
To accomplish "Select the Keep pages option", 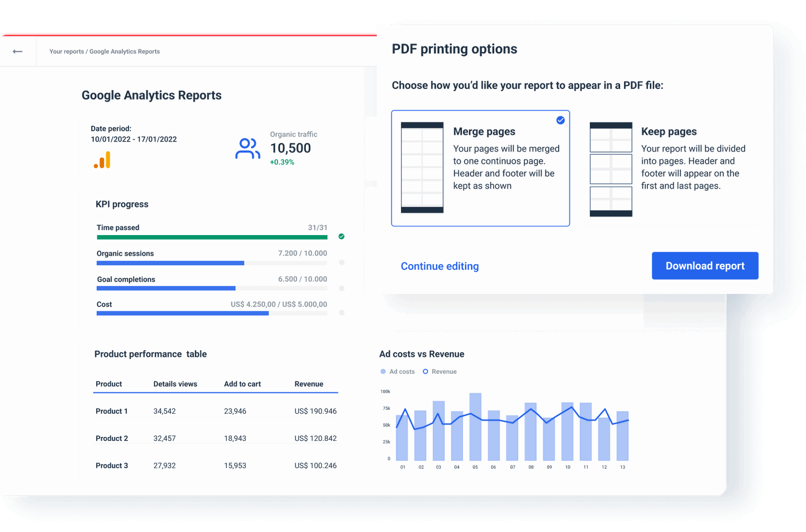I will click(670, 169).
